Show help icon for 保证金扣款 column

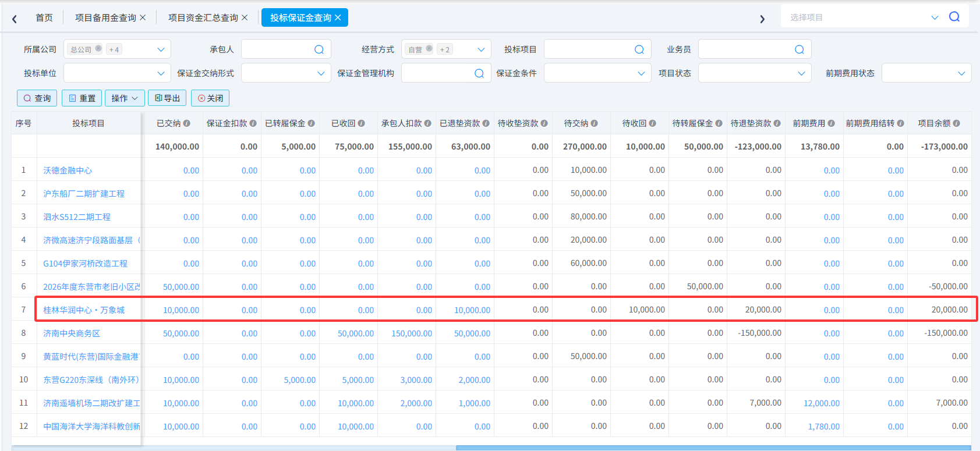[x=253, y=123]
